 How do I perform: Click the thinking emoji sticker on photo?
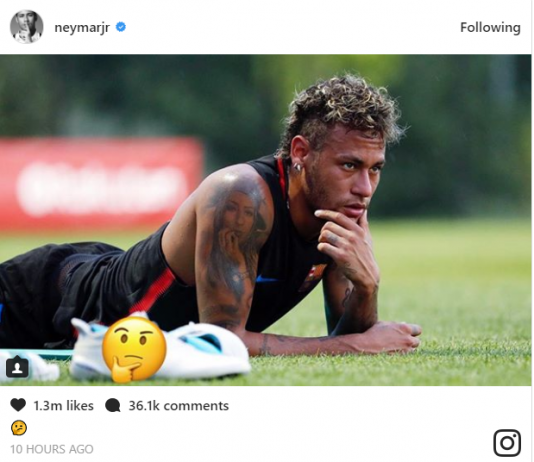(134, 350)
